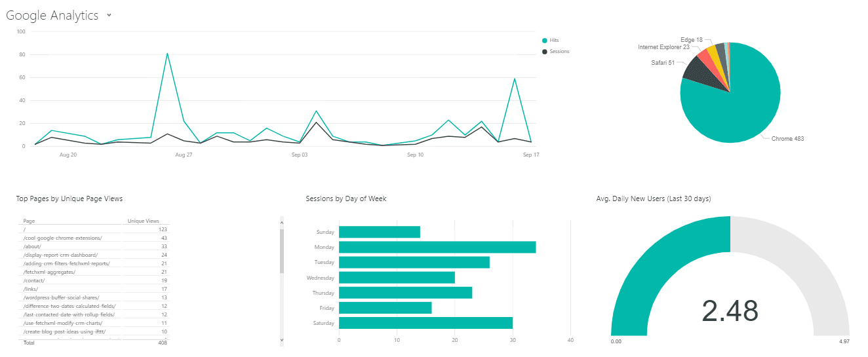Select the Internet Explorer 23 pie label

(662, 47)
